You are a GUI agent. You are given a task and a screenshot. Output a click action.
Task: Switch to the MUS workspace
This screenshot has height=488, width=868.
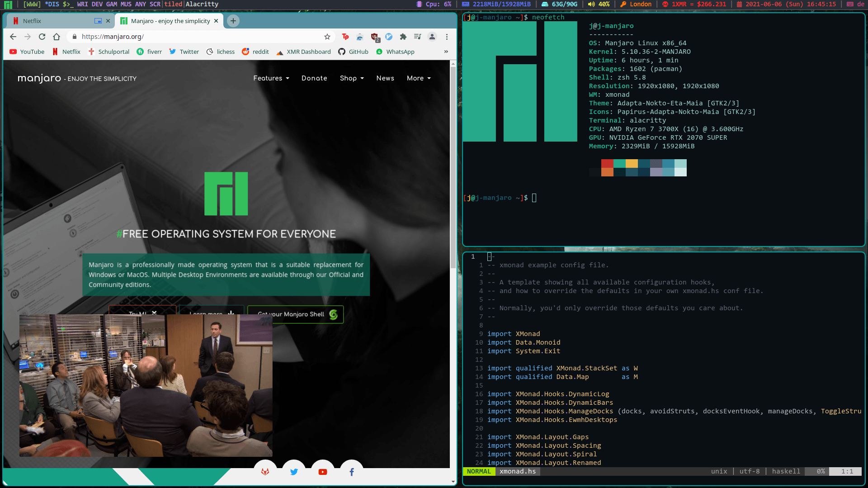coord(126,4)
